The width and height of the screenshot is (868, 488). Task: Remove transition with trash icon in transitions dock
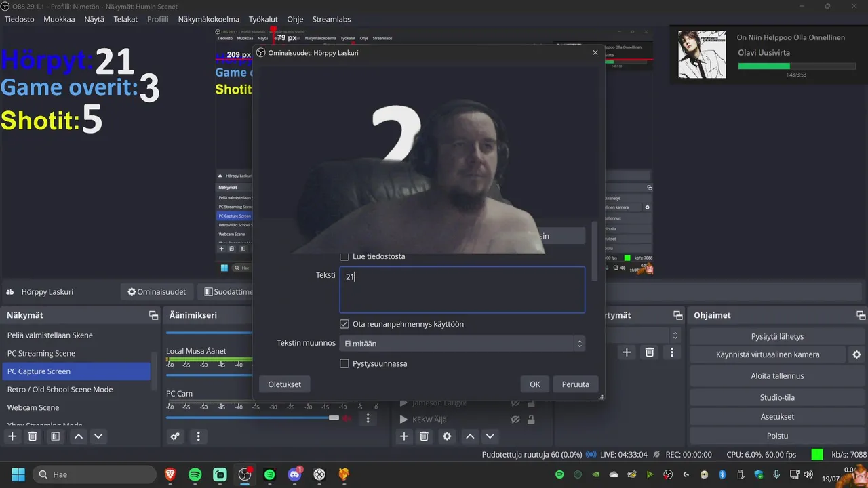pyautogui.click(x=650, y=352)
